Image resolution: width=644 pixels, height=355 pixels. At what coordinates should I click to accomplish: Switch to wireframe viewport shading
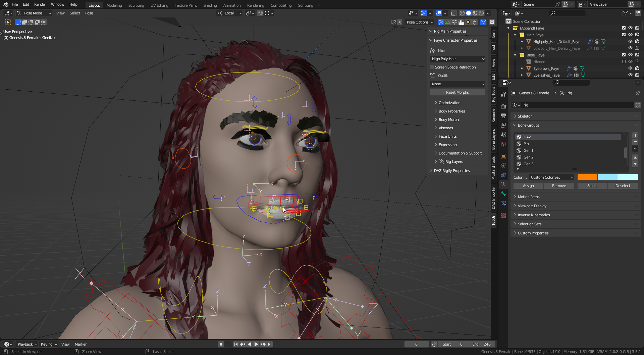(x=462, y=13)
